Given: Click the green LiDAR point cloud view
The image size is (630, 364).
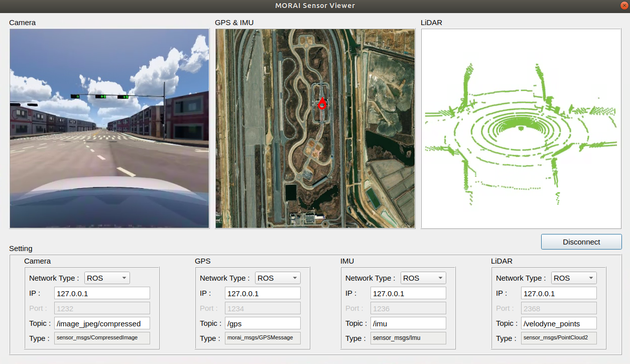Looking at the screenshot, I should point(521,129).
